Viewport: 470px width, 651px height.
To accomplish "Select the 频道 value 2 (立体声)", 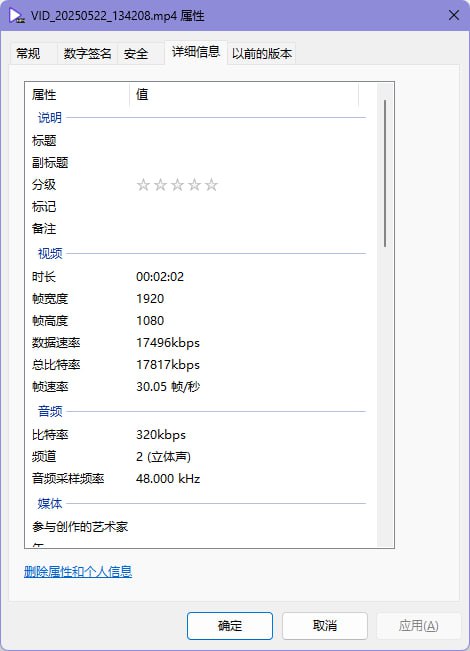I will click(163, 457).
